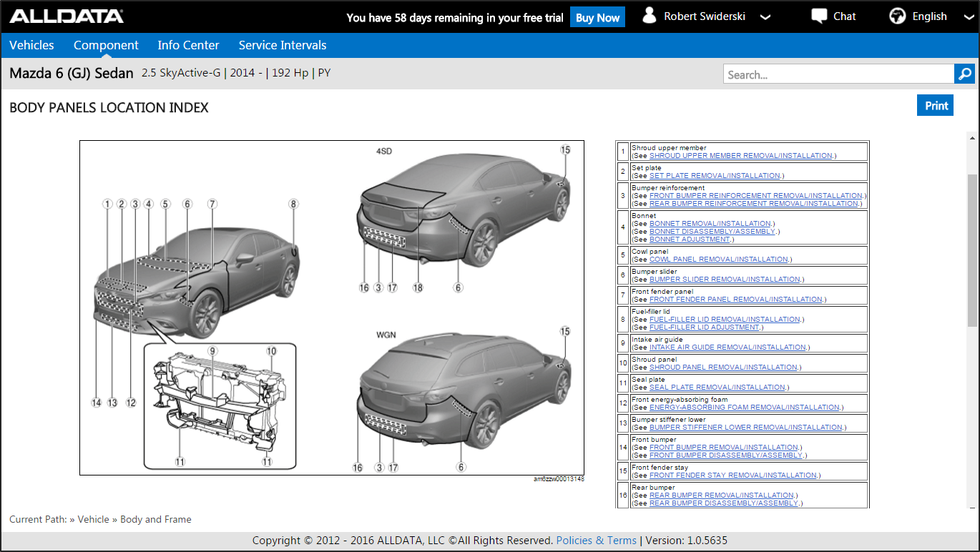The height and width of the screenshot is (552, 980).
Task: Click Body and Frame breadcrumb
Action: coord(156,520)
